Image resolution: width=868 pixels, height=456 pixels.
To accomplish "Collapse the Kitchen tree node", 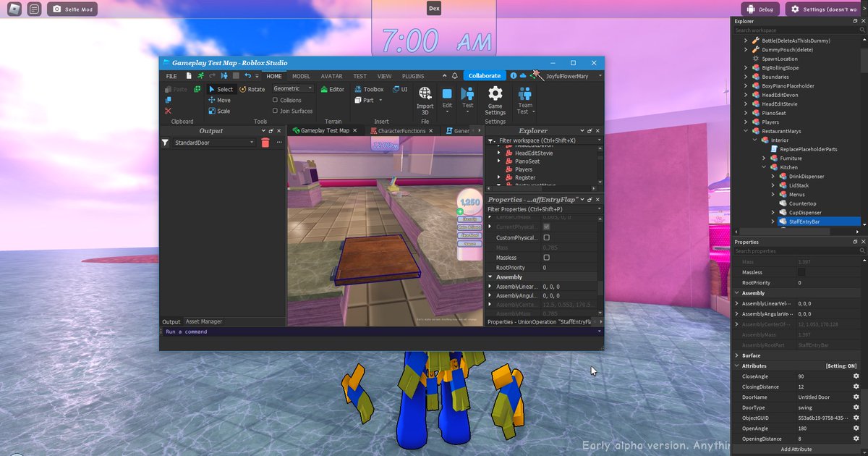I will click(764, 167).
